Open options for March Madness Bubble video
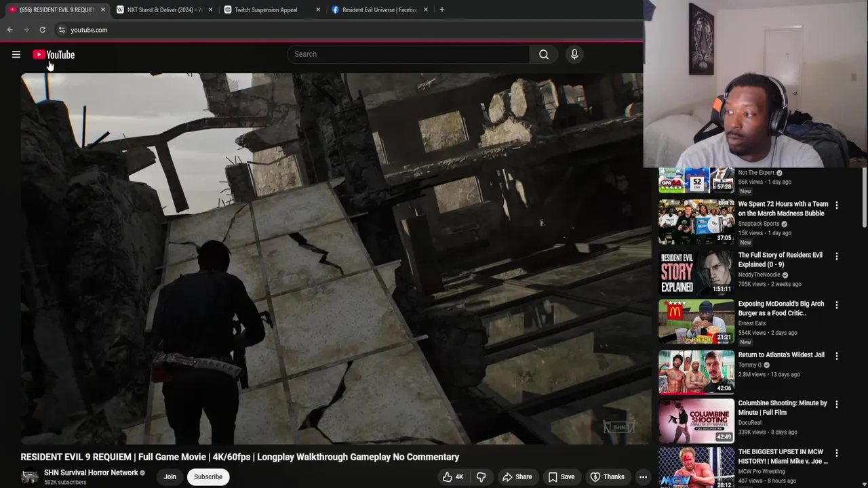The image size is (868, 488). pyautogui.click(x=837, y=205)
